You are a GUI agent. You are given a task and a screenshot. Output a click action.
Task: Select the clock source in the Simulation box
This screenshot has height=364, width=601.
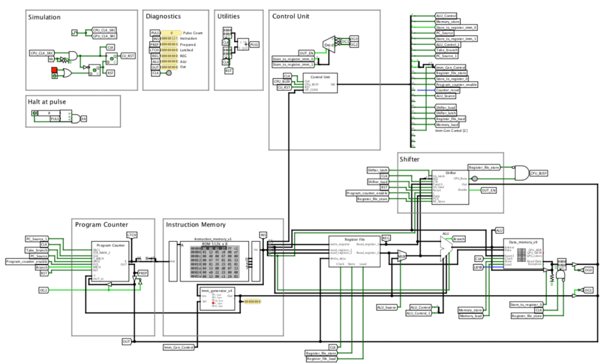coord(75,33)
